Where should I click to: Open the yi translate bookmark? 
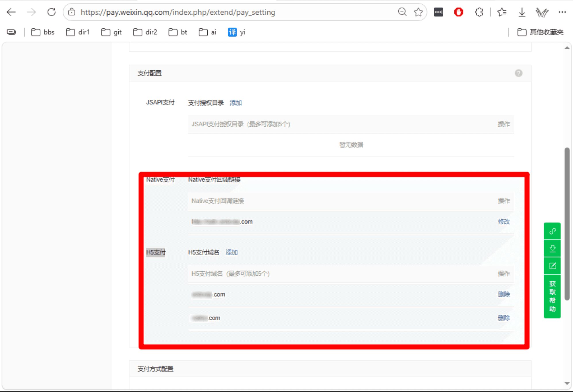click(236, 32)
